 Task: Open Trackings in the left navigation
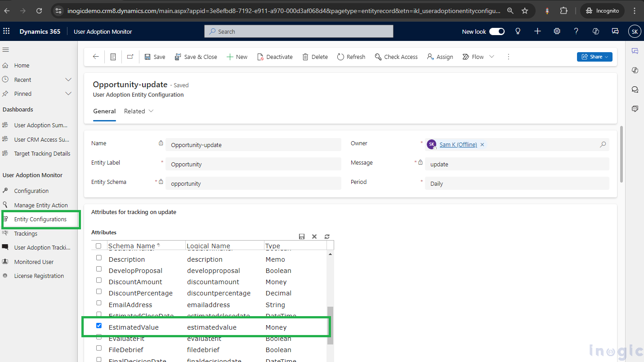[x=26, y=233]
